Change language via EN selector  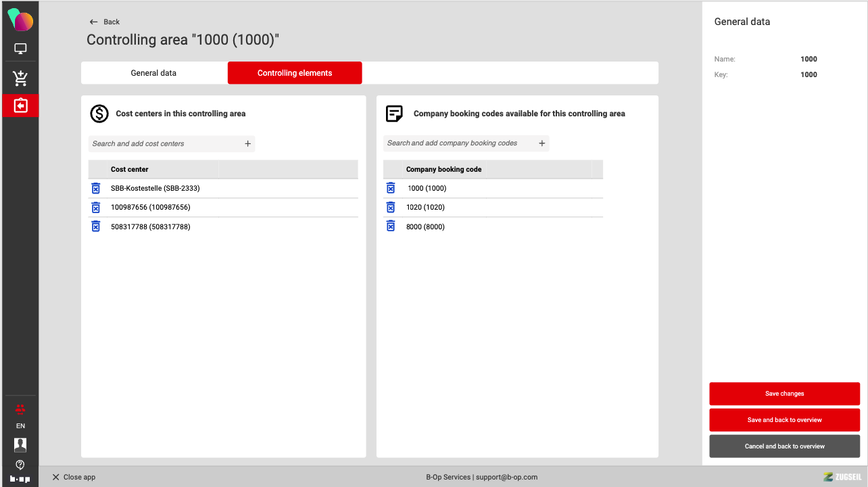20,426
